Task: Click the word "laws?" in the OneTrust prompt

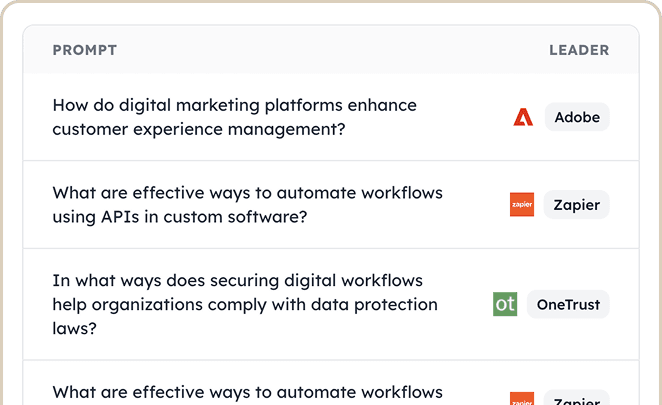Action: (74, 327)
